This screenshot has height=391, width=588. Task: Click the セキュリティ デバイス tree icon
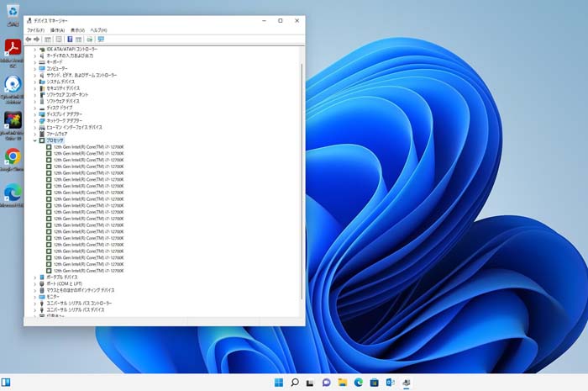pos(42,88)
